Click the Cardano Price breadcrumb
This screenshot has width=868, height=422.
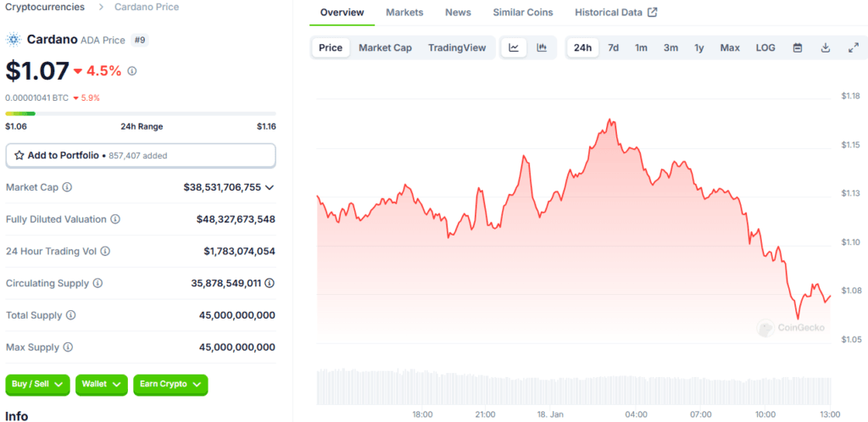point(147,7)
